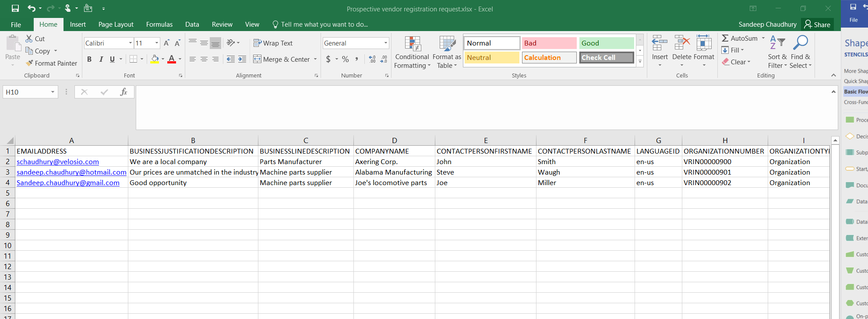Open Conditional Formatting menu
The height and width of the screenshot is (319, 868).
tap(412, 52)
